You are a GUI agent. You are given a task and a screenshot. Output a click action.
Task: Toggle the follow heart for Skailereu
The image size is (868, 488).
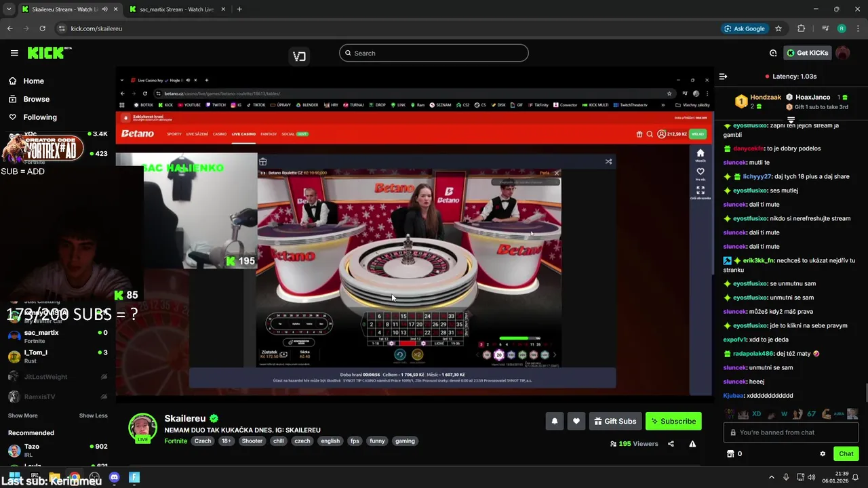tap(576, 421)
